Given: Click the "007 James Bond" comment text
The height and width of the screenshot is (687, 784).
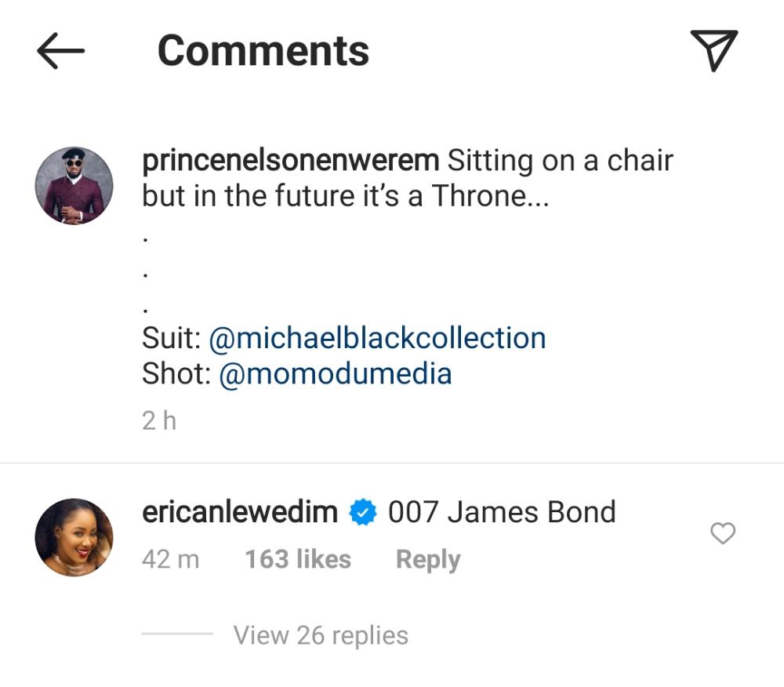Looking at the screenshot, I should tap(502, 513).
